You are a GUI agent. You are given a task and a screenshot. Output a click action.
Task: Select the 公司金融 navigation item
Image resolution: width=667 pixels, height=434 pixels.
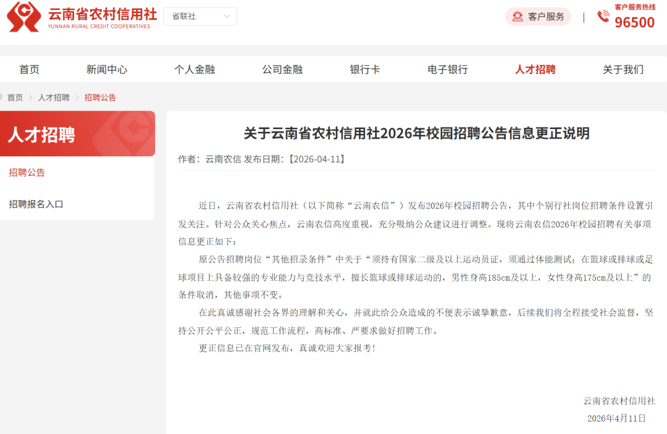[282, 70]
